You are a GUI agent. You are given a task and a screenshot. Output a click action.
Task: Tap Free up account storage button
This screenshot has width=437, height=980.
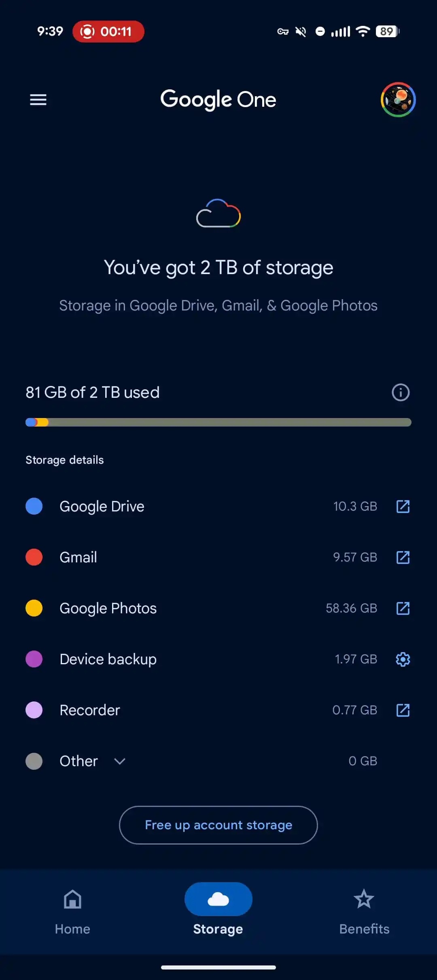(x=218, y=825)
